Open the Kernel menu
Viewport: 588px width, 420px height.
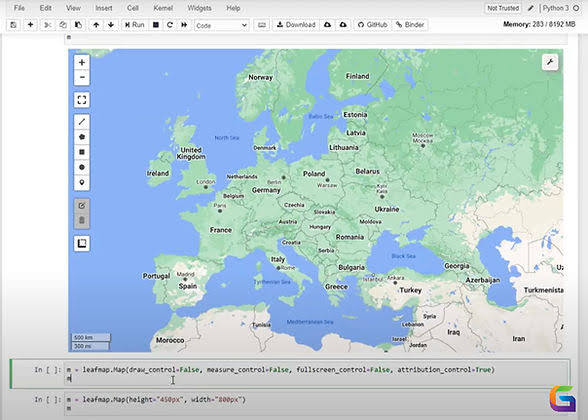[163, 8]
